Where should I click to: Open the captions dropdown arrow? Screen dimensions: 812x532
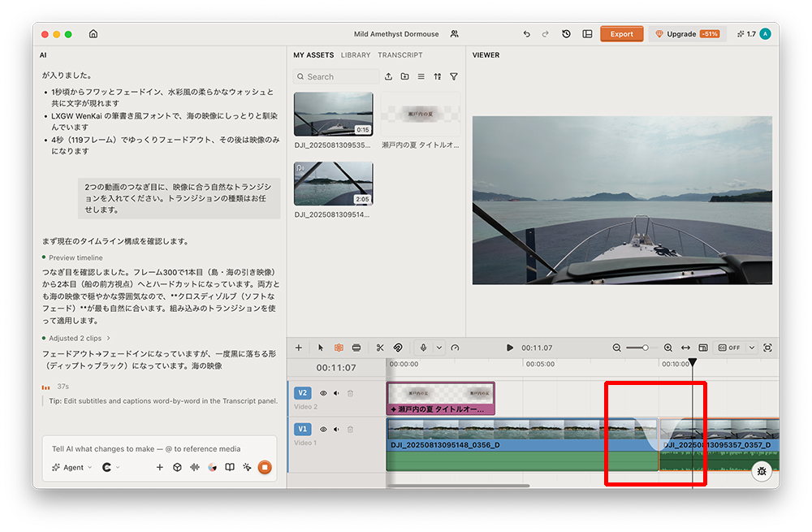pyautogui.click(x=751, y=348)
